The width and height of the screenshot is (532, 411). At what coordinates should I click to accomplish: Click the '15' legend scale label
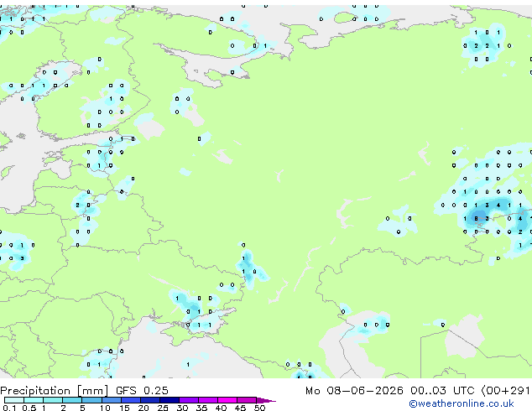click(x=124, y=408)
